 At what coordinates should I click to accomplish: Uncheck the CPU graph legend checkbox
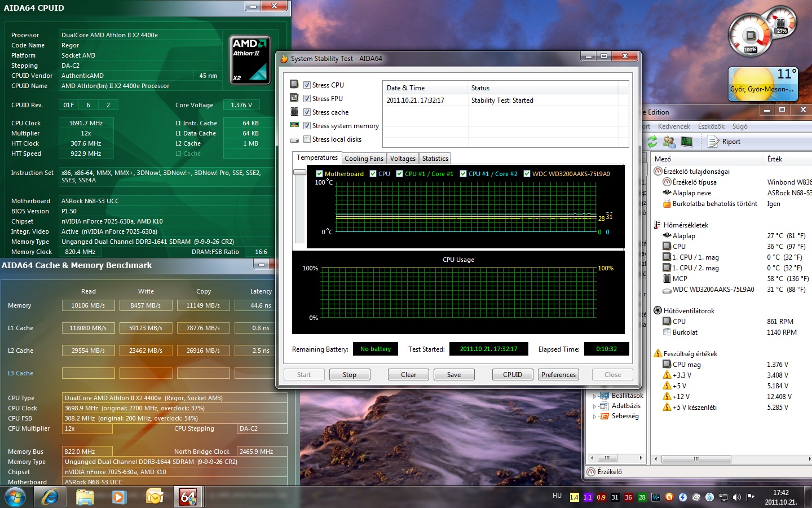click(x=373, y=174)
